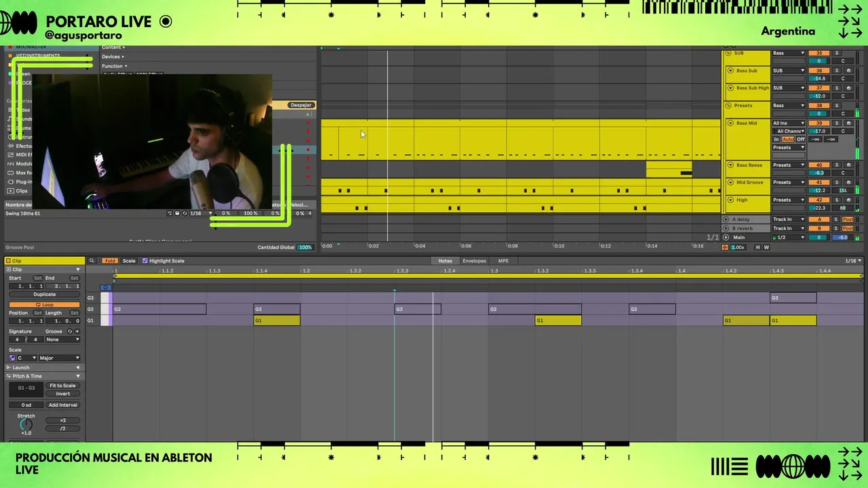868x488 pixels.
Task: Unfold the A delay return track
Action: pyautogui.click(x=726, y=220)
